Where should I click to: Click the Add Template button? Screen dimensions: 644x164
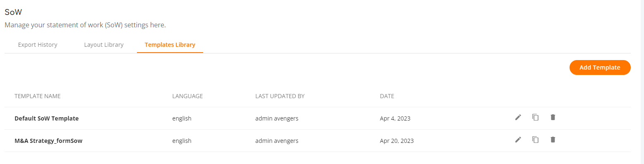point(600,68)
